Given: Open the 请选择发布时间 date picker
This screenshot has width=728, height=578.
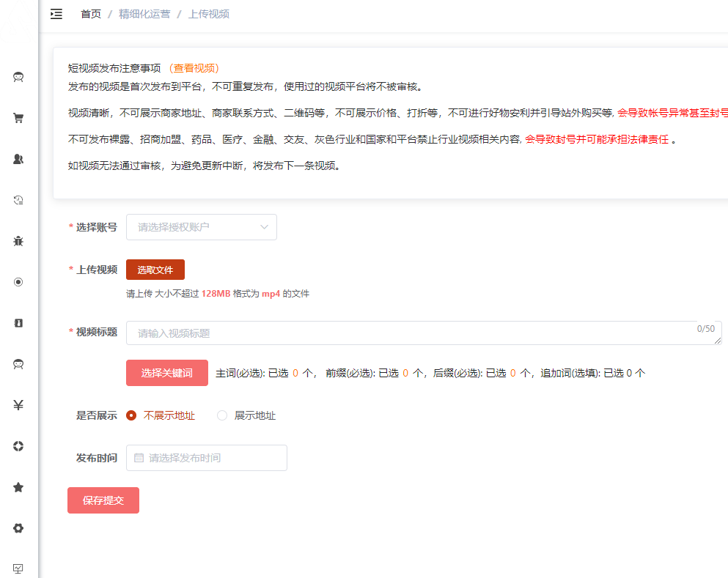Looking at the screenshot, I should (x=207, y=458).
